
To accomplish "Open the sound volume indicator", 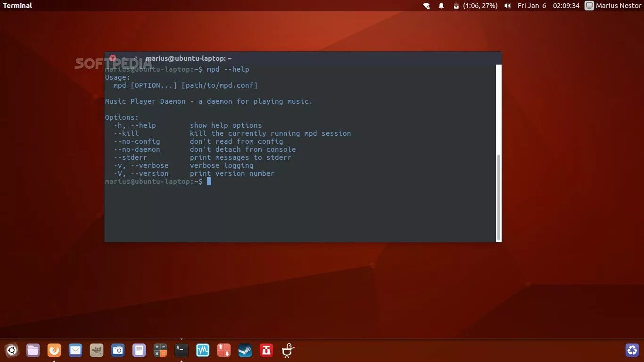I will pos(508,6).
